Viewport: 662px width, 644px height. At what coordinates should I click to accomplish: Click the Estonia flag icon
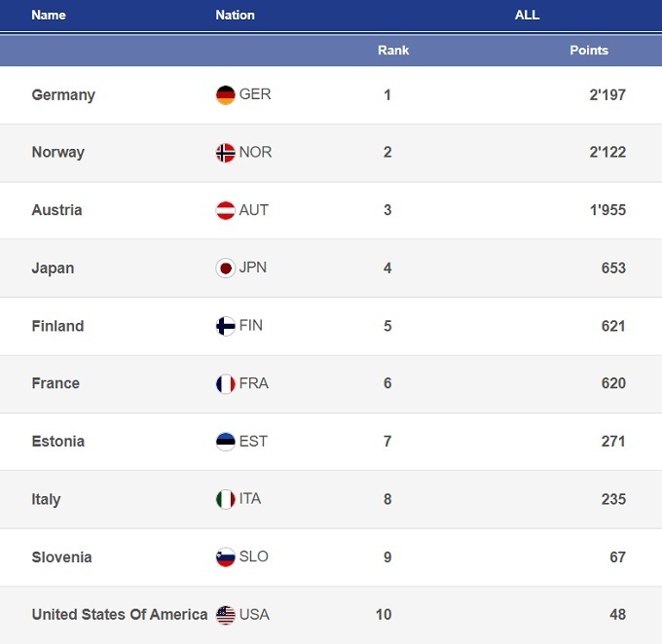pyautogui.click(x=226, y=442)
